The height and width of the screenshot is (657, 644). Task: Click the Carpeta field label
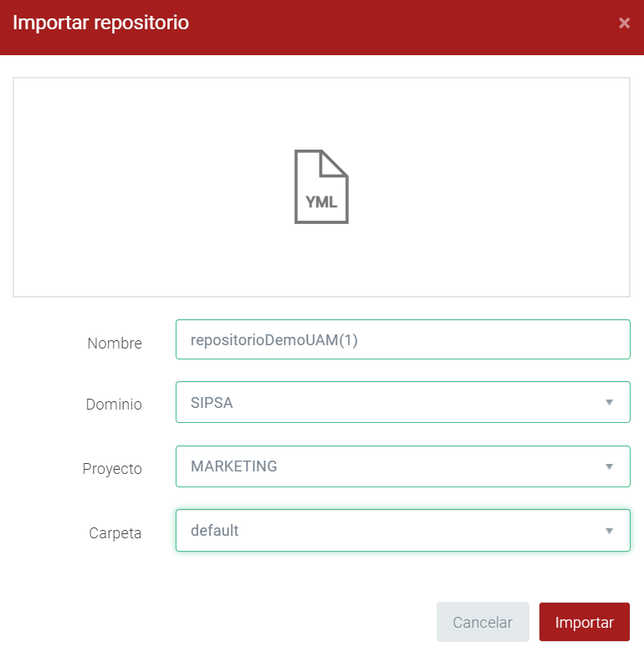point(115,533)
